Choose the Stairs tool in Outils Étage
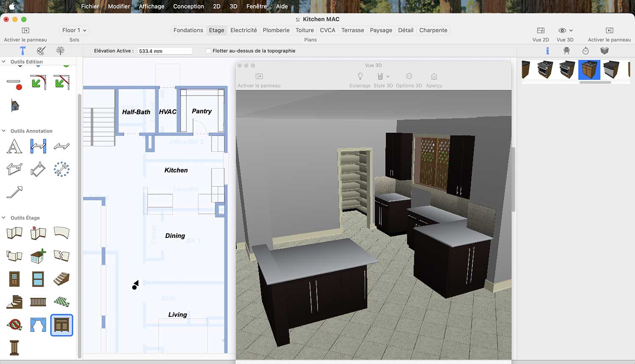Image resolution: width=635 pixels, height=364 pixels. coord(62,279)
